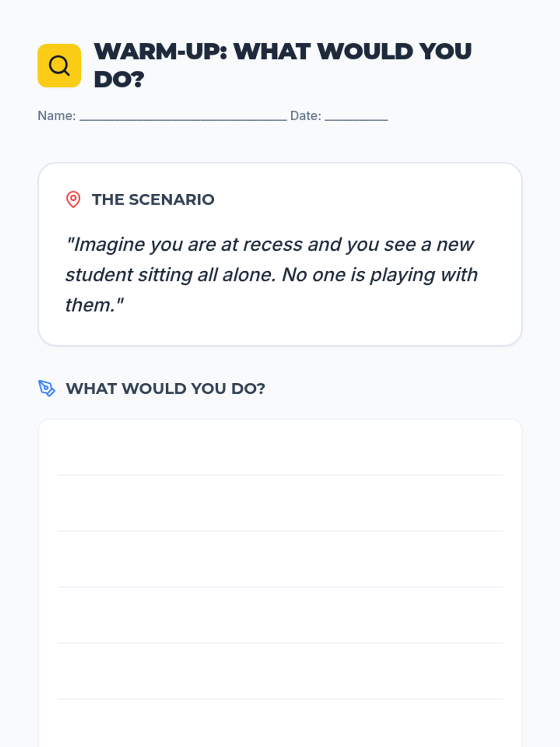The width and height of the screenshot is (560, 747).
Task: Click the word 'recess' in the scenario quote
Action: pyautogui.click(x=273, y=245)
